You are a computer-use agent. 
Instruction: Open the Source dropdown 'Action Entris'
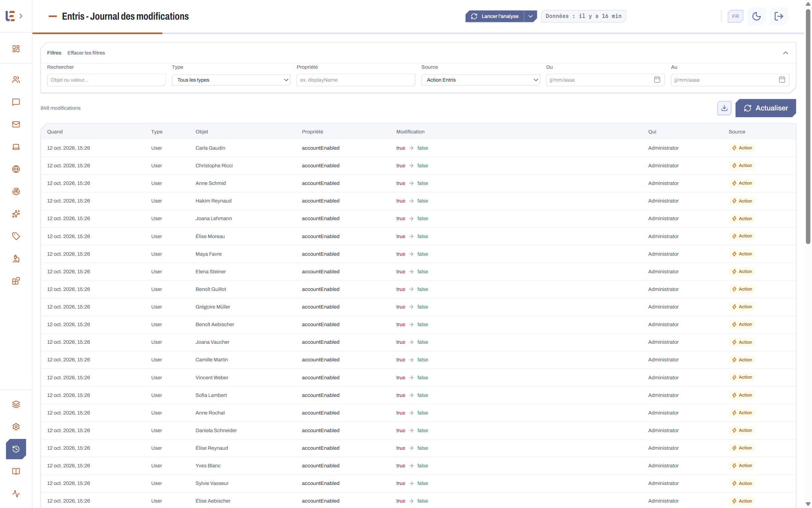tap(480, 80)
